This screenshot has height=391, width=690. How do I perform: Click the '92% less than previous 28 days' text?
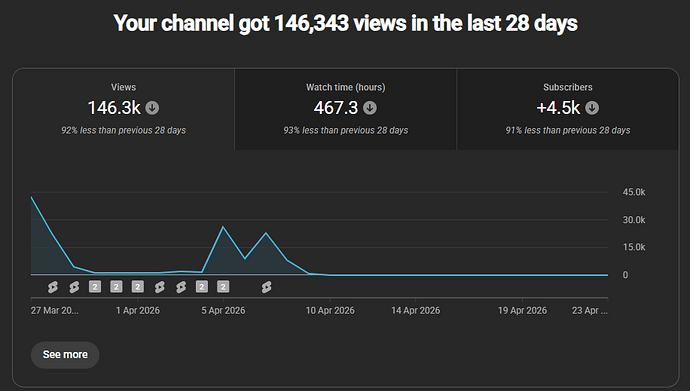(x=124, y=130)
